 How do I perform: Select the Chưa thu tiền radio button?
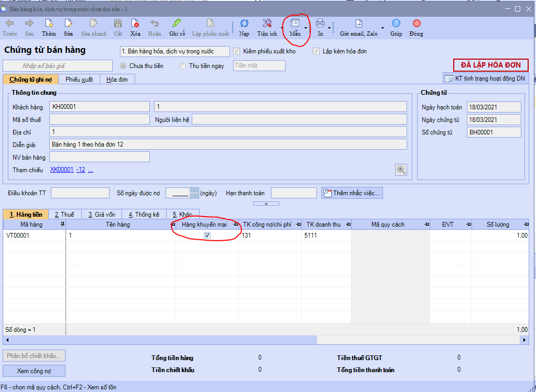[123, 66]
